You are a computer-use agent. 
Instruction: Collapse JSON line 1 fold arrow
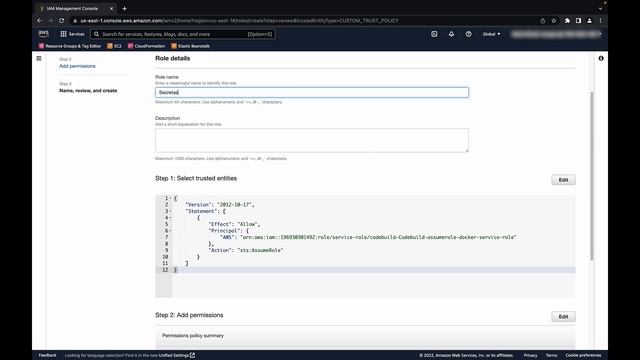click(x=170, y=198)
